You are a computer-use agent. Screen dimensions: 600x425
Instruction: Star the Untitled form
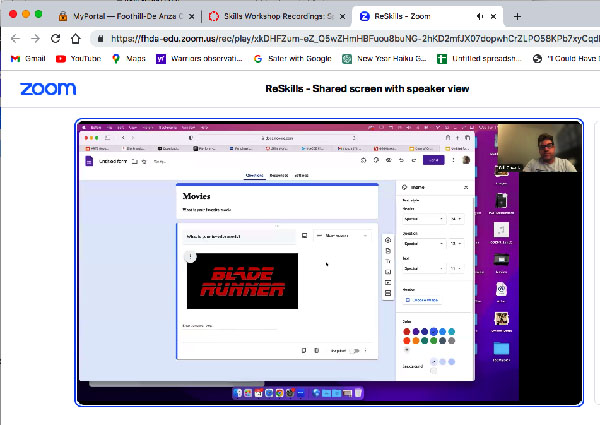(x=144, y=161)
